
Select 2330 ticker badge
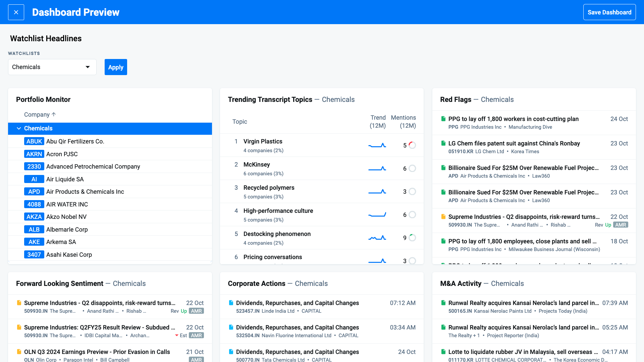34,167
